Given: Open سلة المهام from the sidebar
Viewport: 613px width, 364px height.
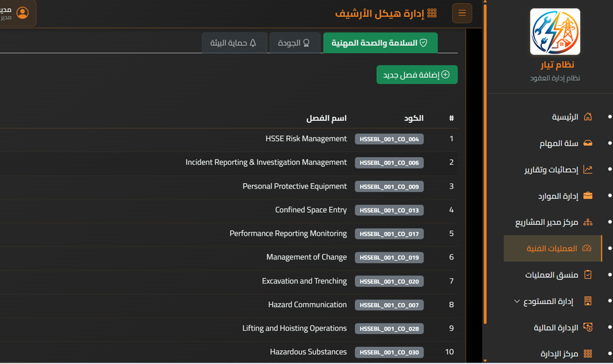Looking at the screenshot, I should coord(558,143).
